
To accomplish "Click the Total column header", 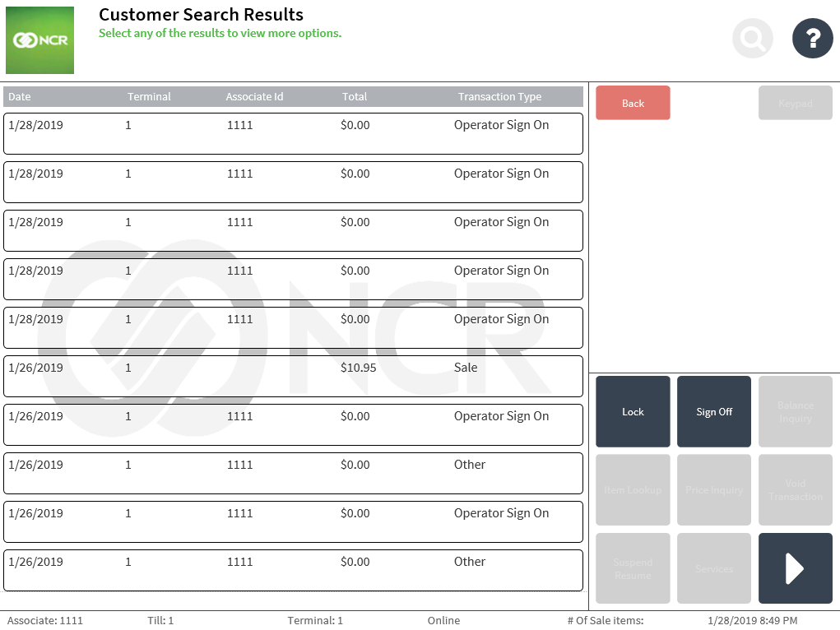I will 355,97.
